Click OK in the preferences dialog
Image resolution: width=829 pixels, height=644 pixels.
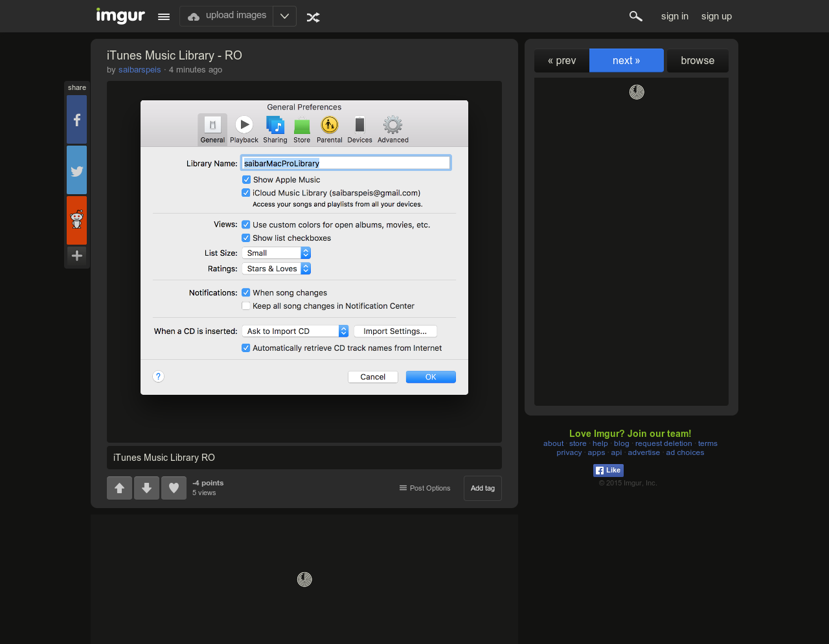(x=431, y=377)
